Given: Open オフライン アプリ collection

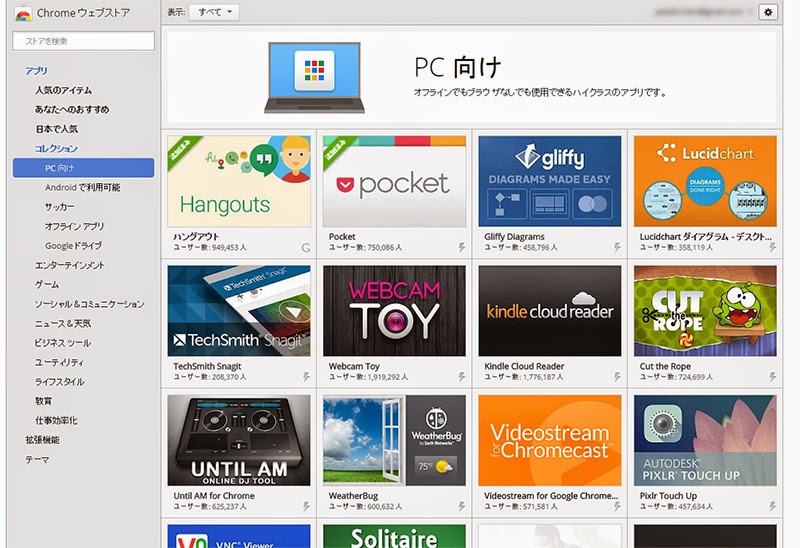Looking at the screenshot, I should point(74,226).
